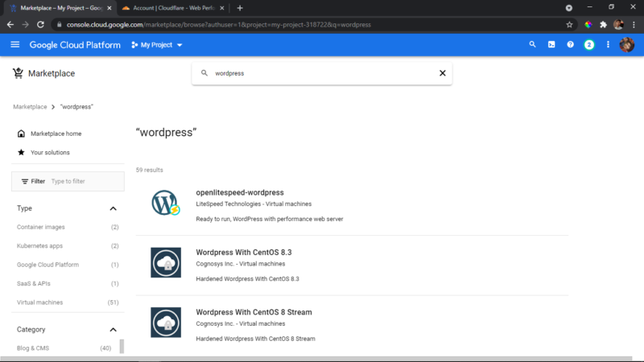The height and width of the screenshot is (362, 644).
Task: Collapse the Category filter section
Action: [x=113, y=330]
